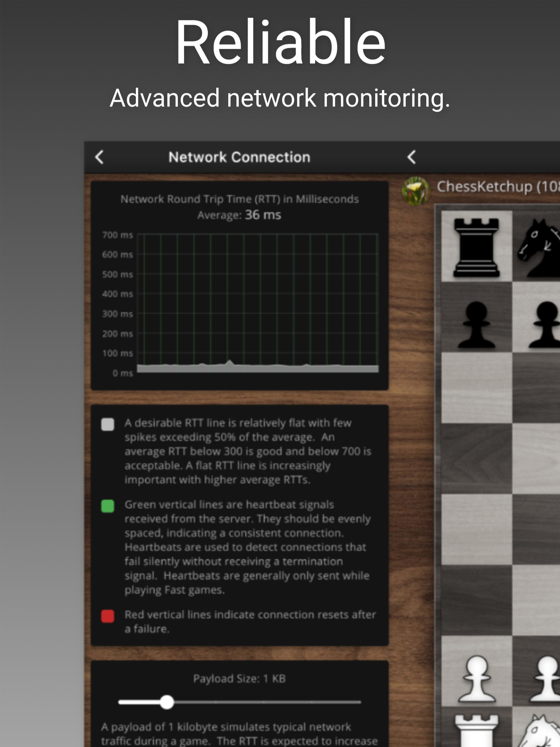The image size is (560, 747).
Task: Tap the back arrow above the chess board
Action: 412,157
